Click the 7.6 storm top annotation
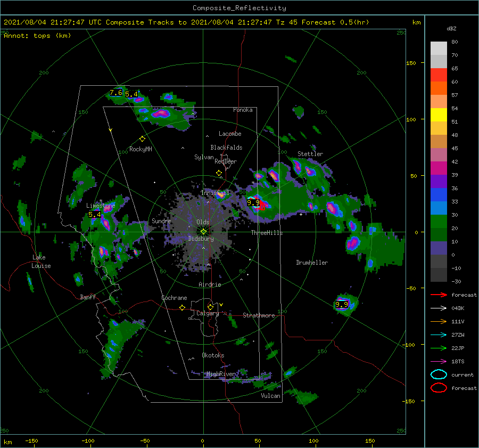This screenshot has width=479, height=448. click(116, 93)
